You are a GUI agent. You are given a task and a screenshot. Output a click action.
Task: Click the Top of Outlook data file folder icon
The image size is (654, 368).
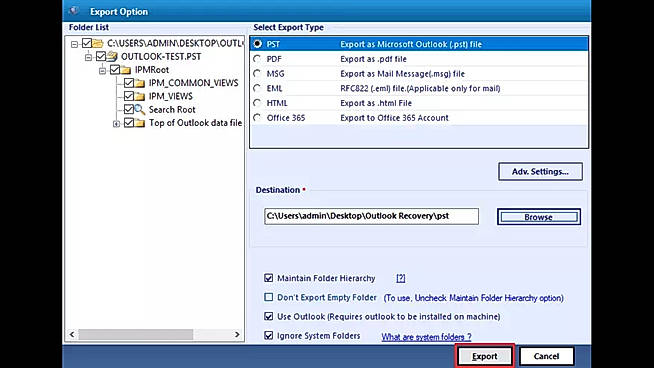(140, 123)
